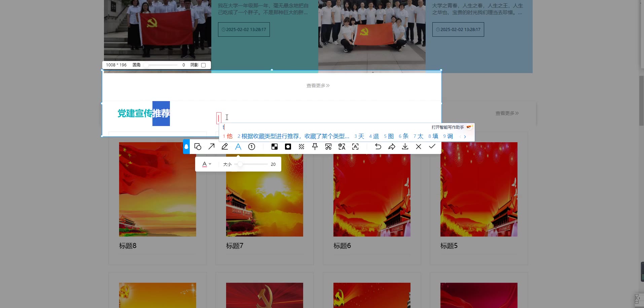Save the screenshot with the download icon

(405, 147)
